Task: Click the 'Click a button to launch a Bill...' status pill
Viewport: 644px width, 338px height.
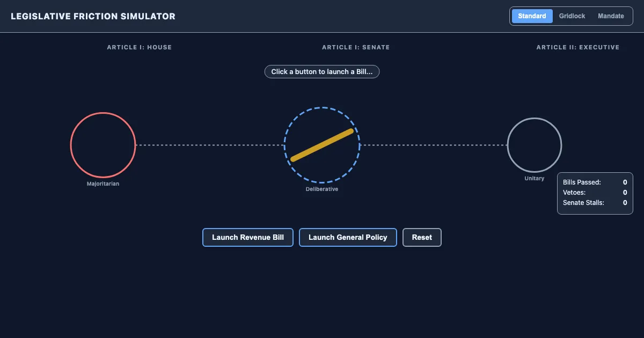Action: tap(322, 72)
